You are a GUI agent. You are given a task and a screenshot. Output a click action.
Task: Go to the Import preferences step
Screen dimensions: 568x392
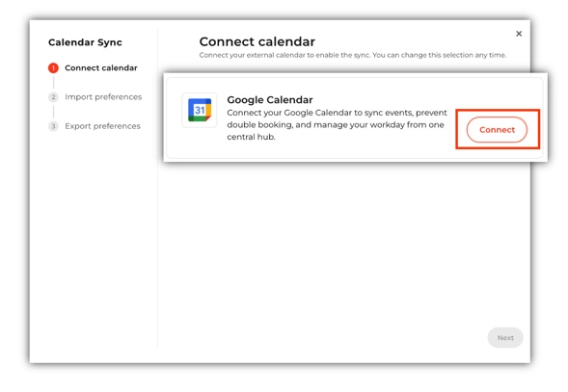coord(103,97)
